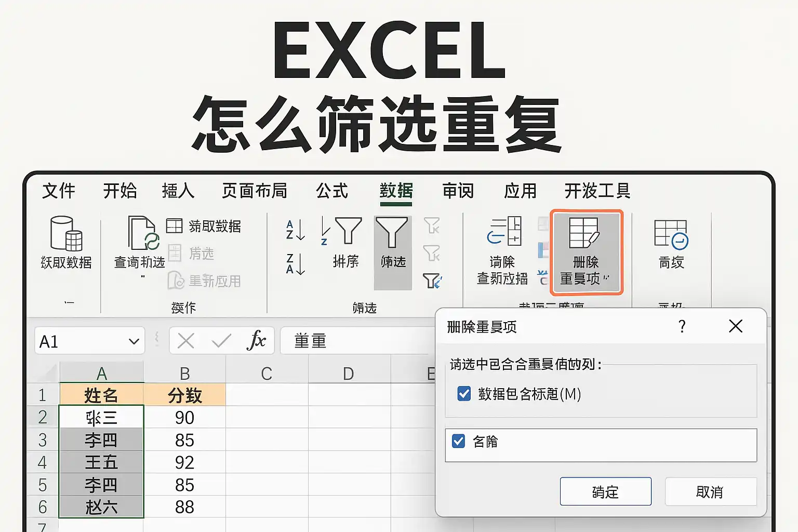Click the advanced filter funnel icon with blue pencil

click(x=432, y=281)
